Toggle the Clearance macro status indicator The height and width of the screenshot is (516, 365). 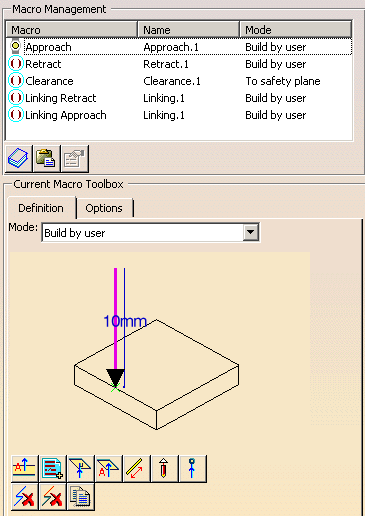pyautogui.click(x=15, y=81)
